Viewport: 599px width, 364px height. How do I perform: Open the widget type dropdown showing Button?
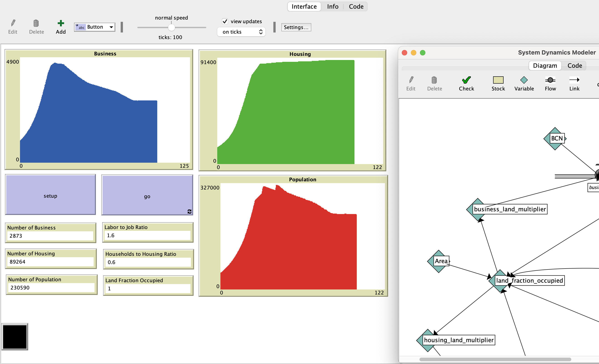95,27
